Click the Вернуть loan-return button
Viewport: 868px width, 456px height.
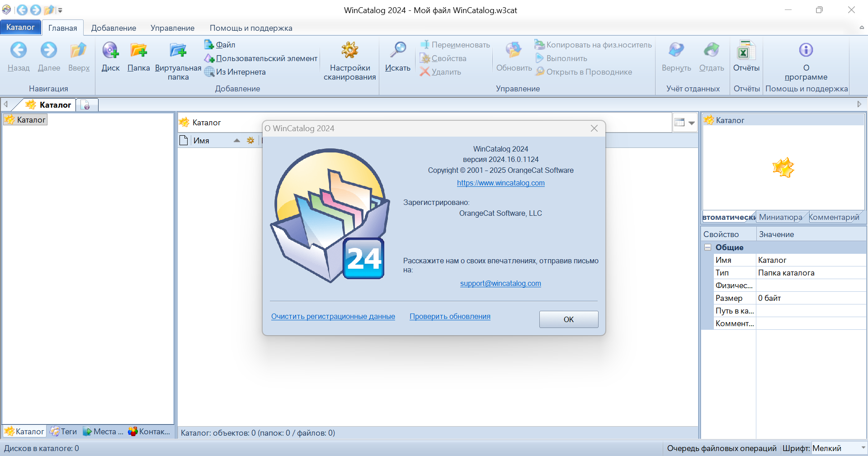(676, 57)
